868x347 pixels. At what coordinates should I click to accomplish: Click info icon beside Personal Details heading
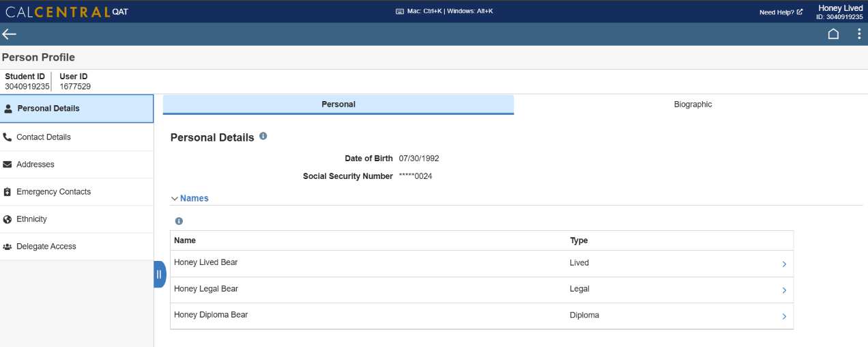[263, 137]
